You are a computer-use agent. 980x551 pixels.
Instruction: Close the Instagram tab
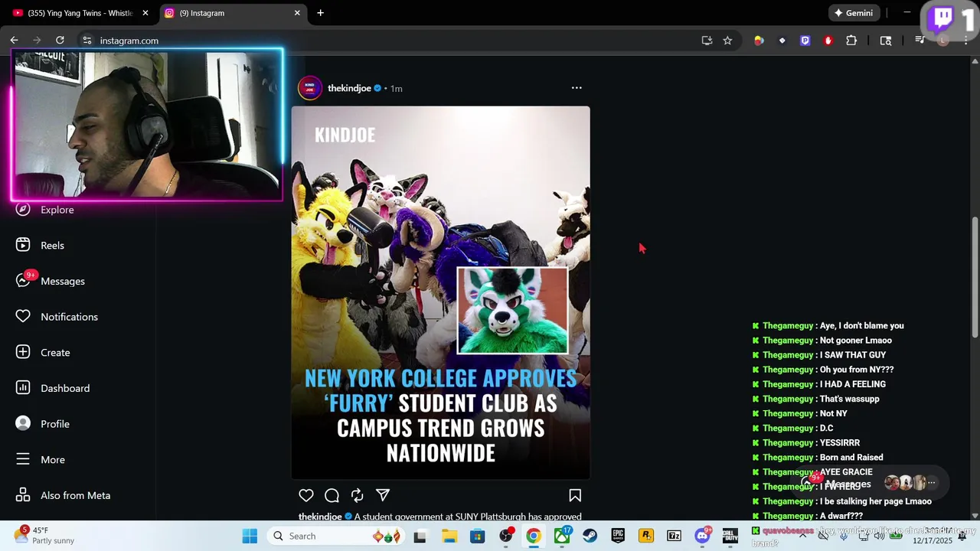pos(297,13)
